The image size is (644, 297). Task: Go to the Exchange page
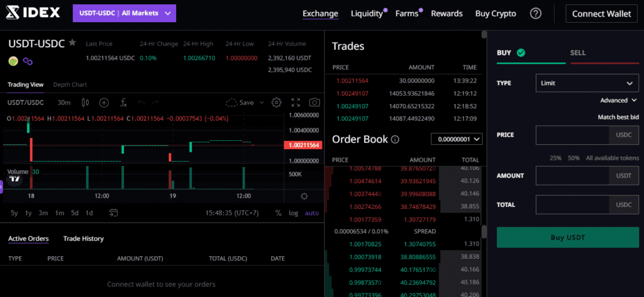point(320,14)
